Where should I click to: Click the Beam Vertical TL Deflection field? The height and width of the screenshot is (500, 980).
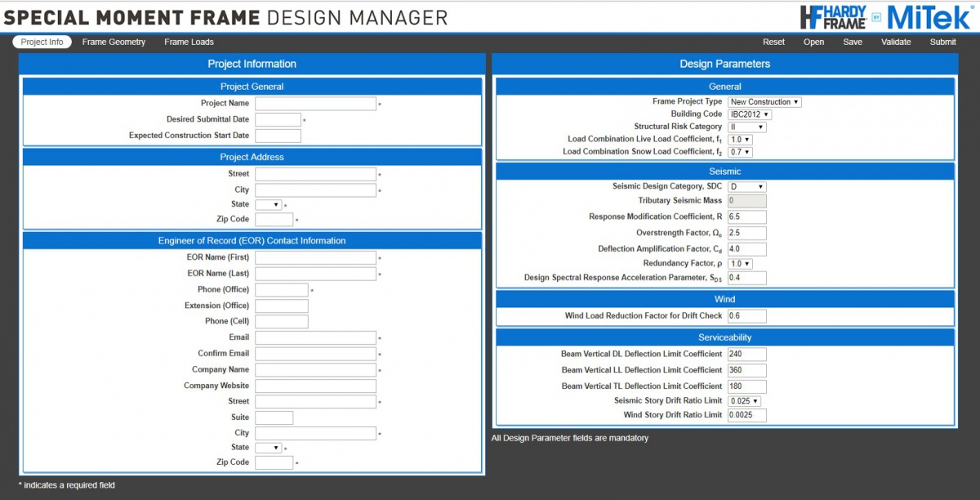point(746,386)
